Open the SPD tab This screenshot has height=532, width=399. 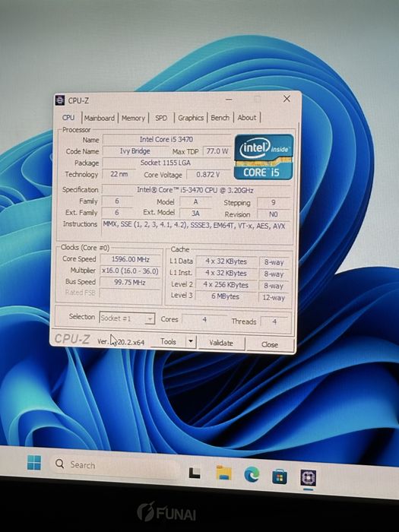161,118
